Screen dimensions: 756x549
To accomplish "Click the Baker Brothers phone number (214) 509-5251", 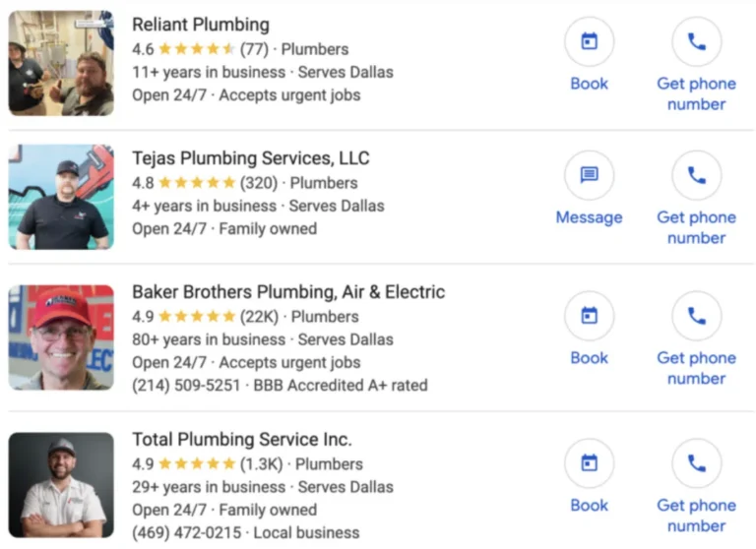I will [186, 386].
